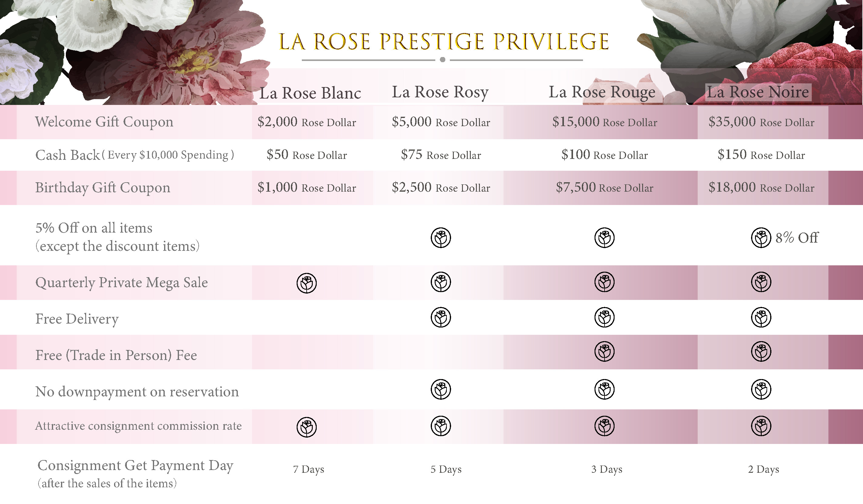863x504 pixels.
Task: Select the La Rose Noire tier heading
Action: [x=758, y=92]
